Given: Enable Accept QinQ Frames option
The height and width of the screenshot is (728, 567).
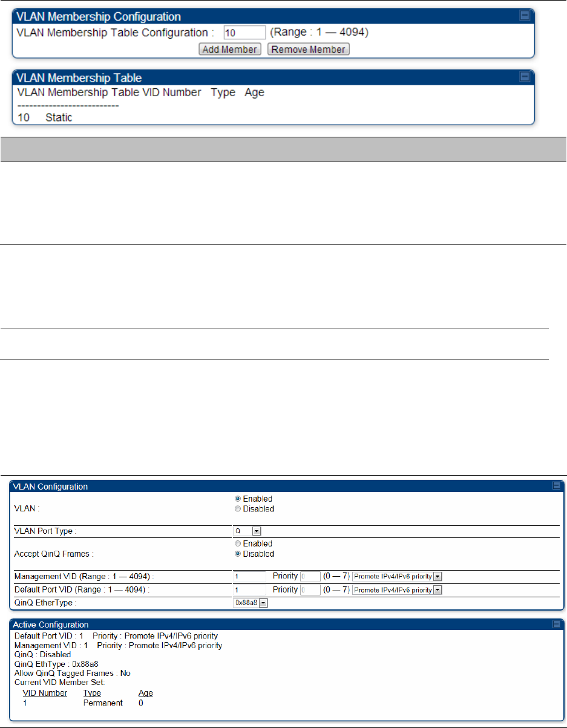Looking at the screenshot, I should click(238, 544).
